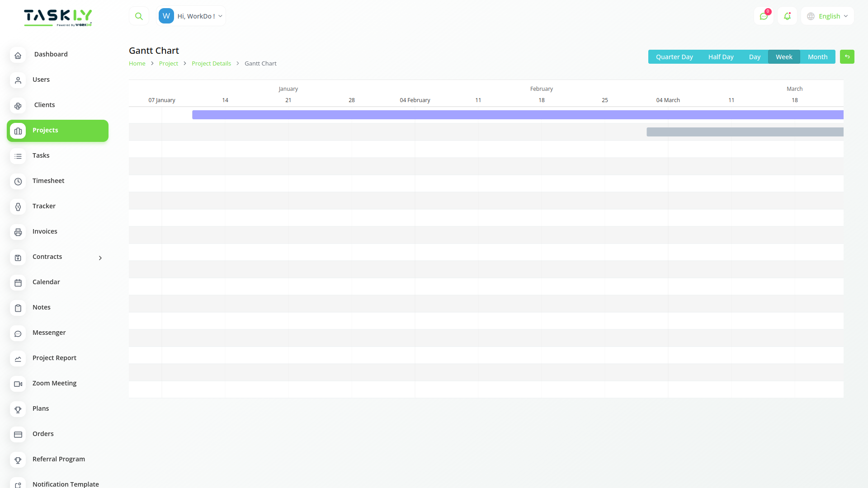The height and width of the screenshot is (488, 868).
Task: Open the Zoom Meeting camera icon
Action: [x=18, y=384]
